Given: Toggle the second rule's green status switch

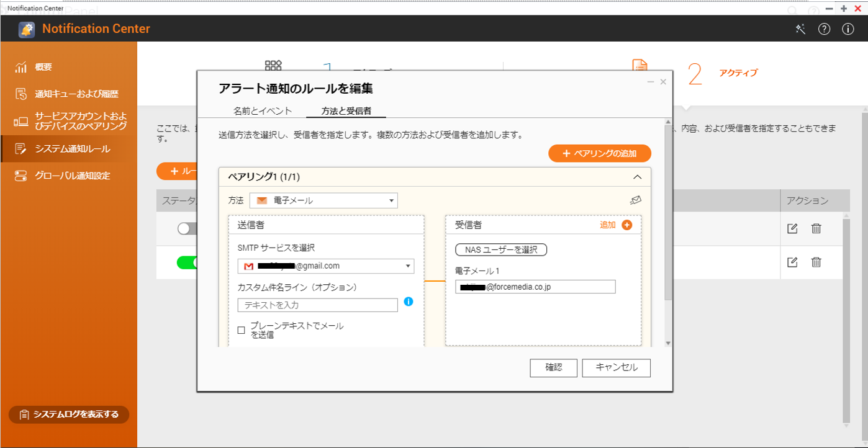Looking at the screenshot, I should coord(186,262).
